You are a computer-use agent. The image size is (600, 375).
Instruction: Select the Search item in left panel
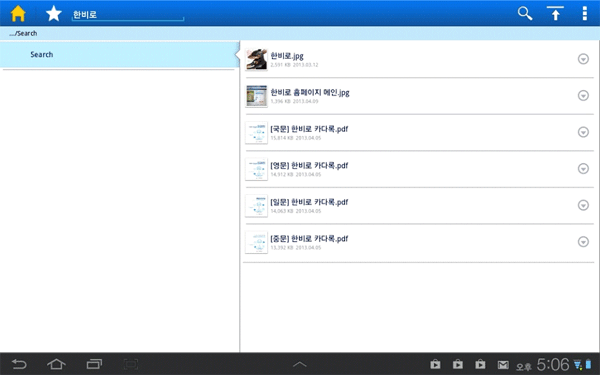coord(119,54)
